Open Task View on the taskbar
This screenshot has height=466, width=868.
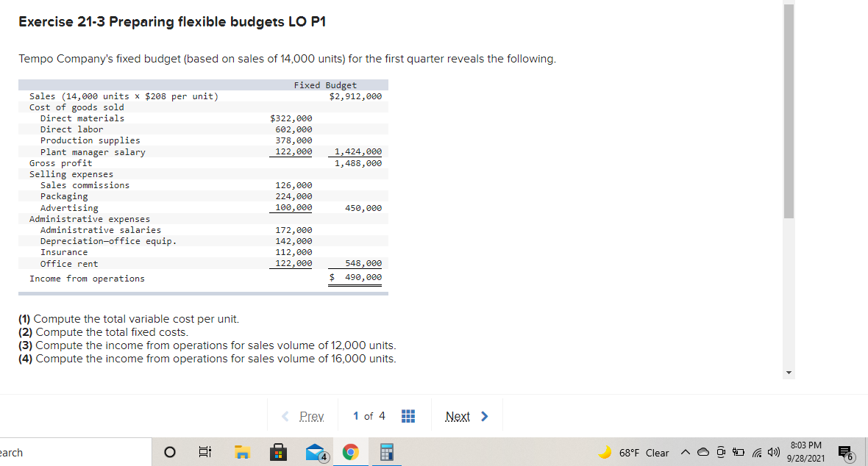tap(204, 452)
